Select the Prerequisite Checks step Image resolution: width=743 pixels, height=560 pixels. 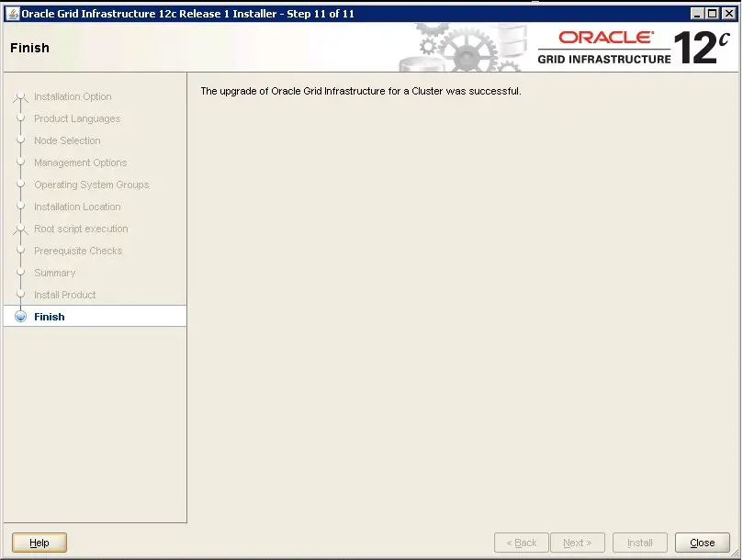pos(78,251)
